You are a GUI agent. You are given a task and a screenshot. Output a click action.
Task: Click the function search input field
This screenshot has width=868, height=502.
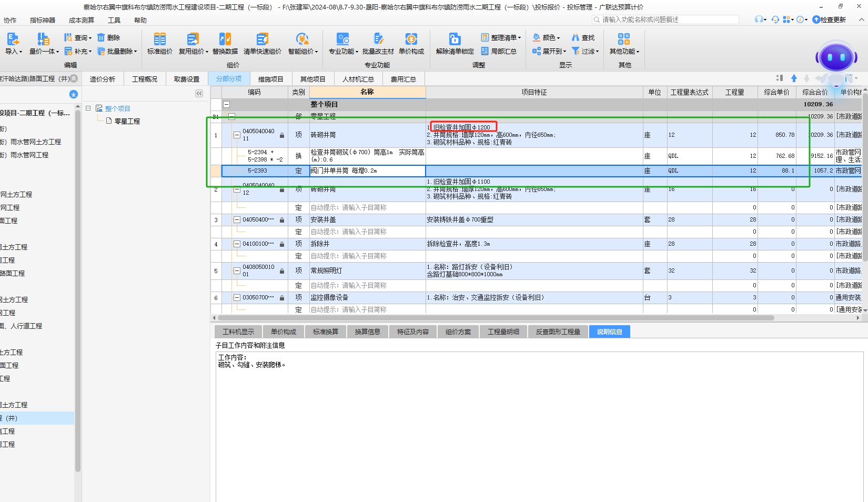coord(665,19)
